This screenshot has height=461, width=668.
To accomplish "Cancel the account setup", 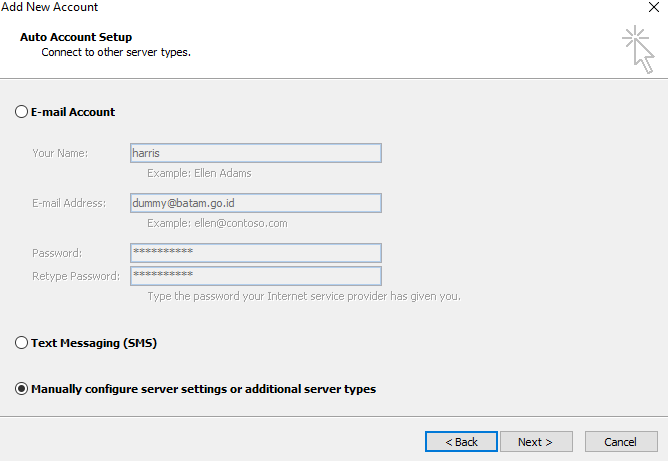I will coord(620,442).
